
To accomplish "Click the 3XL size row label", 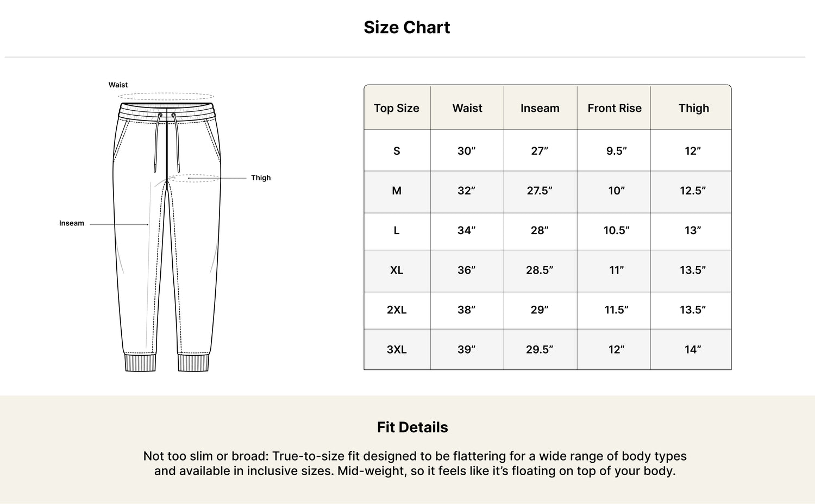I will [x=397, y=349].
